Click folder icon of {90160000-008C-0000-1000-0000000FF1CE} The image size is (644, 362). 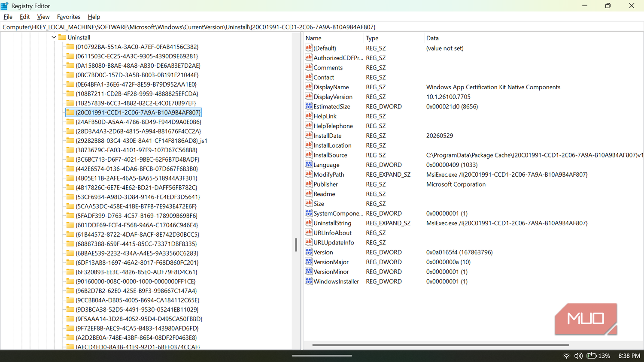[x=70, y=281]
